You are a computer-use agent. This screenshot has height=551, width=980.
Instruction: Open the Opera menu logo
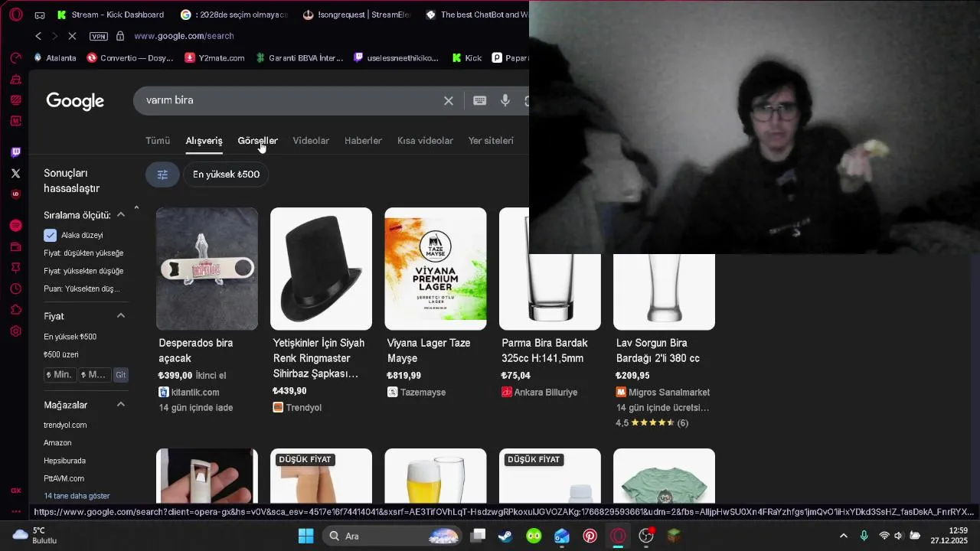pos(15,15)
